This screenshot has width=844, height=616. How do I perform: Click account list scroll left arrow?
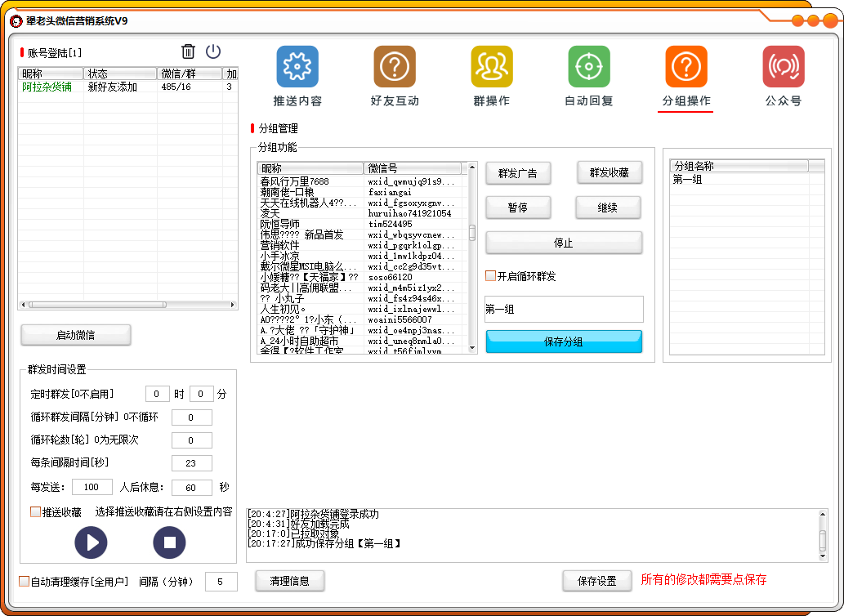[23, 305]
